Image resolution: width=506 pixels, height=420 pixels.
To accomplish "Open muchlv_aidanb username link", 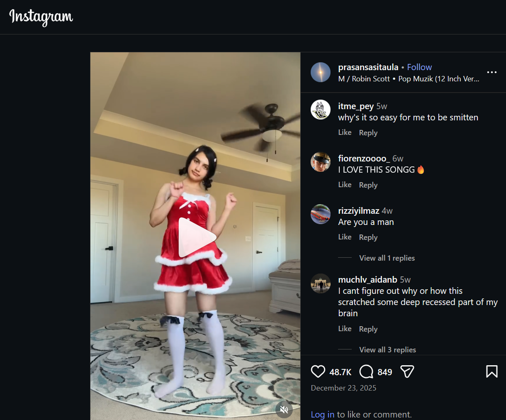I will pos(368,280).
